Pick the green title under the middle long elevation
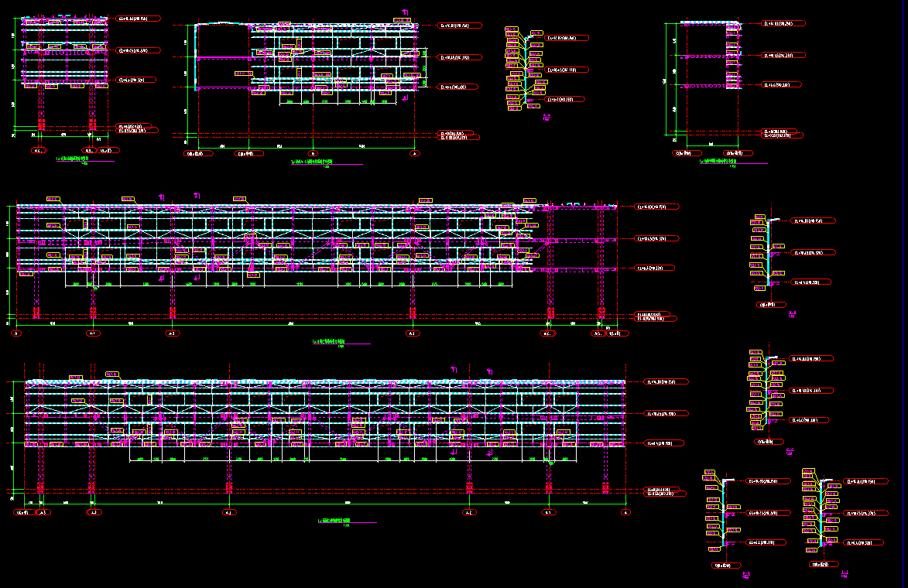The image size is (908, 588). pyautogui.click(x=328, y=341)
